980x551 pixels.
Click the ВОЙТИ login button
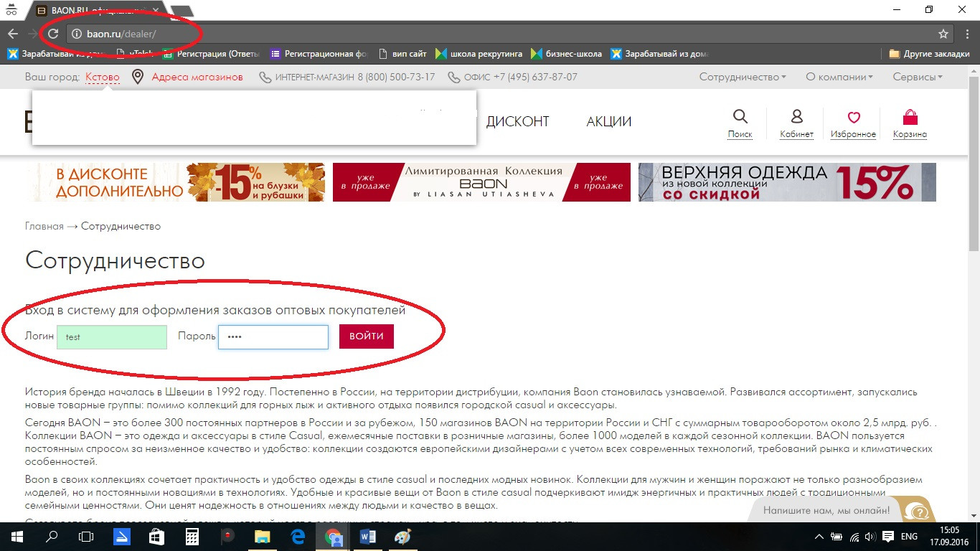point(367,336)
